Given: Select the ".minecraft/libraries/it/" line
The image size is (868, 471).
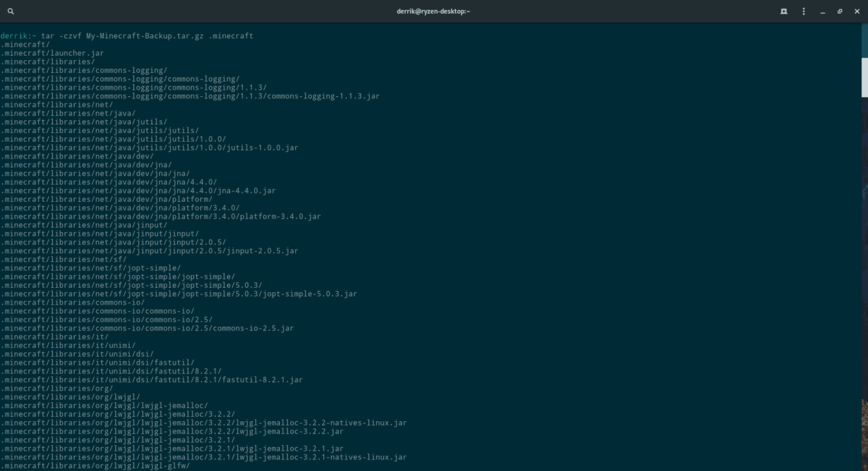Looking at the screenshot, I should tap(54, 337).
